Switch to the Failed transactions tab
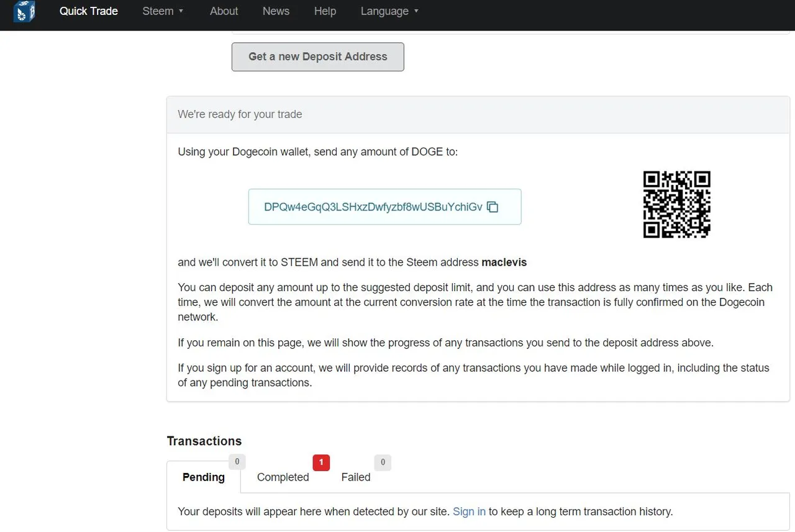This screenshot has height=532, width=795. tap(356, 477)
